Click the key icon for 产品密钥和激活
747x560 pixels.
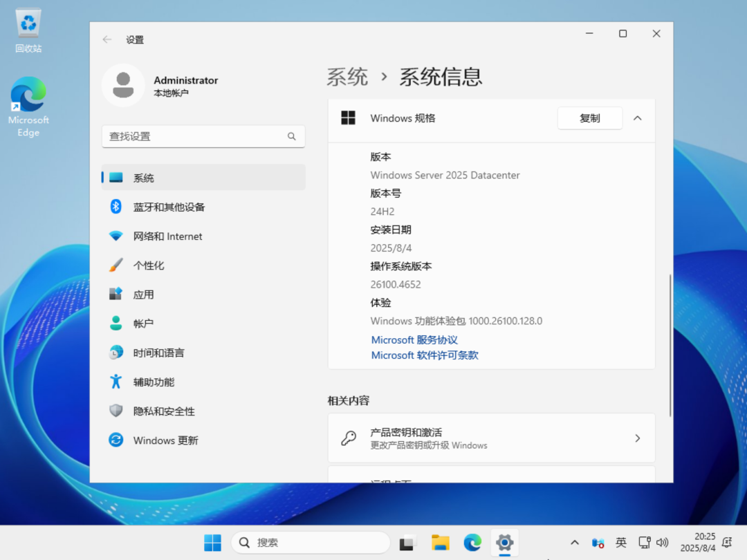(349, 438)
